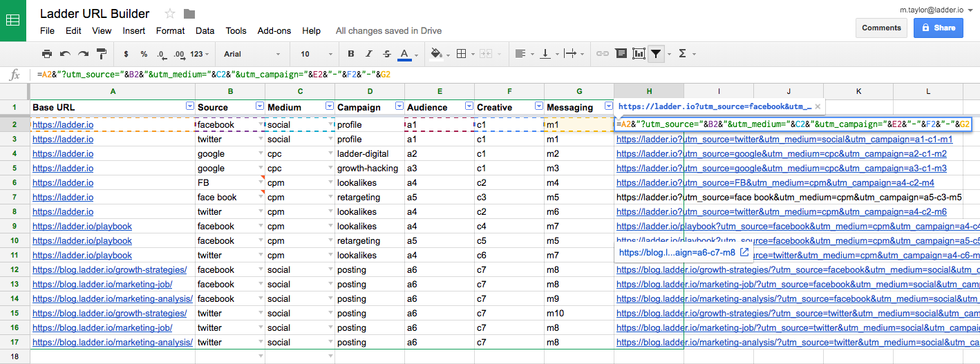The height and width of the screenshot is (364, 980).
Task: Toggle the filter button in toolbar
Action: [657, 54]
